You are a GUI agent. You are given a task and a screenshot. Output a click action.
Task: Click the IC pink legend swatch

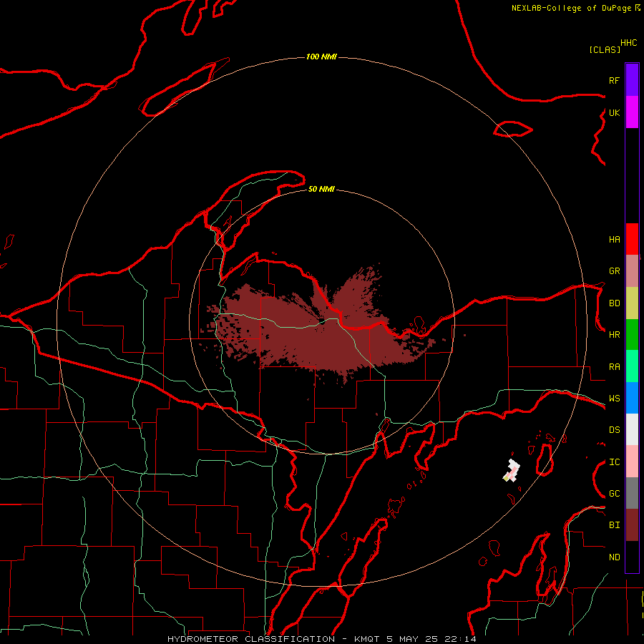(x=632, y=462)
